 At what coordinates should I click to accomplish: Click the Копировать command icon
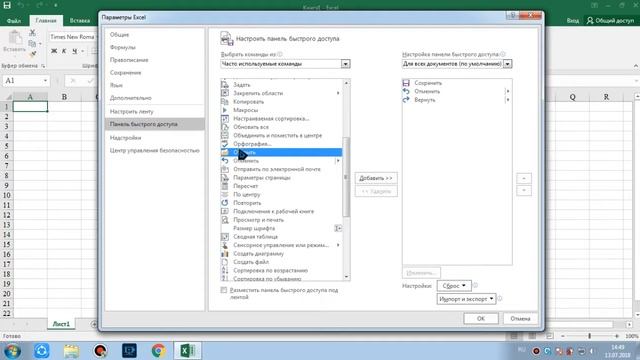pos(224,102)
